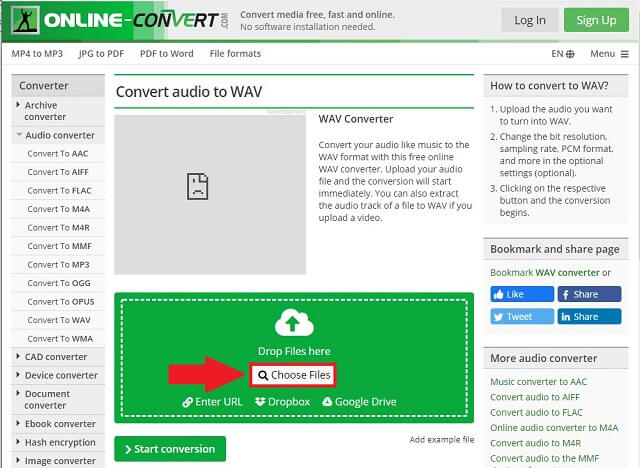640x468 pixels.
Task: Collapse the Audio converter section
Action: click(56, 135)
